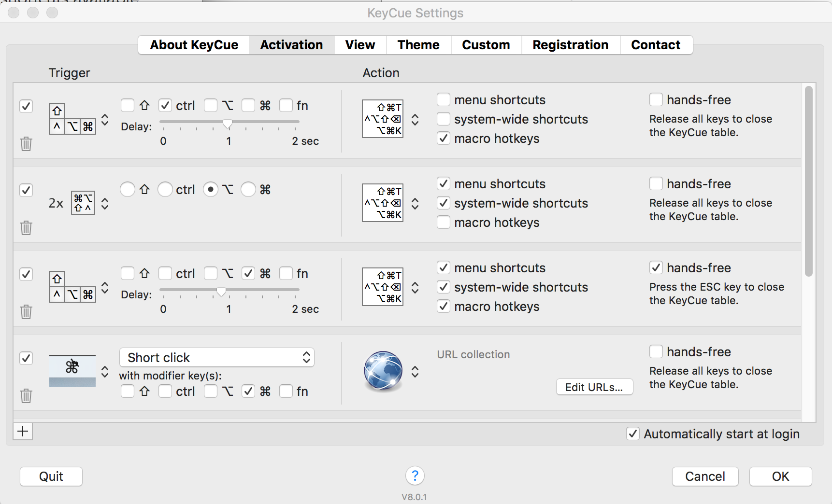Add a new trigger with the plus button

(x=23, y=431)
